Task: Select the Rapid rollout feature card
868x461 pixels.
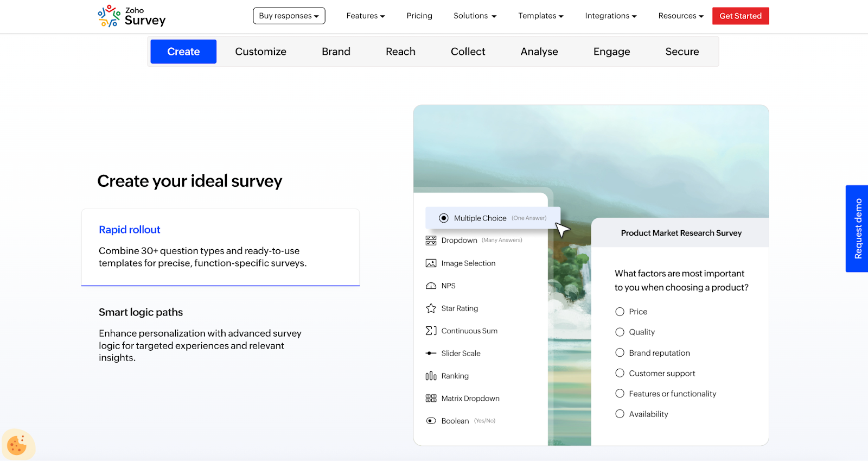Action: 220,247
